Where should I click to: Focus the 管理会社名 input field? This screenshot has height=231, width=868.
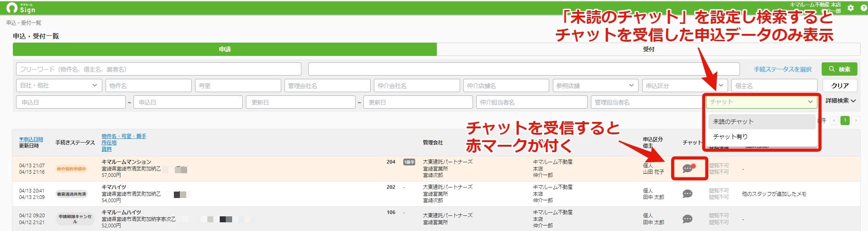tap(328, 85)
